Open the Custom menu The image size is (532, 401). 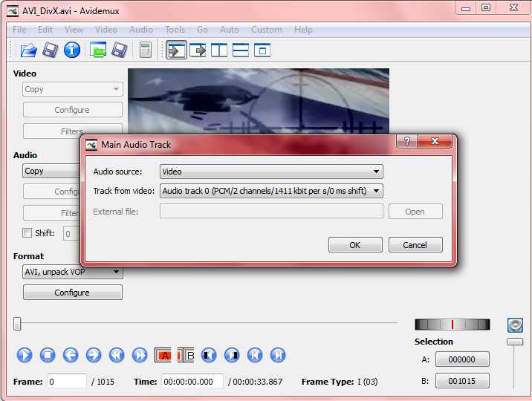(266, 30)
